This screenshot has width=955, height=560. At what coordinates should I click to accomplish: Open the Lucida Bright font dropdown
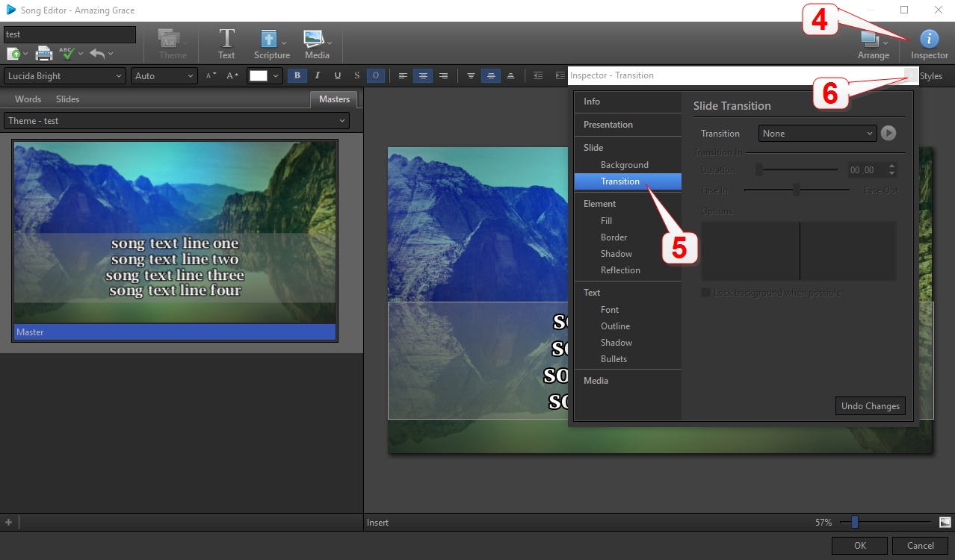click(x=64, y=75)
